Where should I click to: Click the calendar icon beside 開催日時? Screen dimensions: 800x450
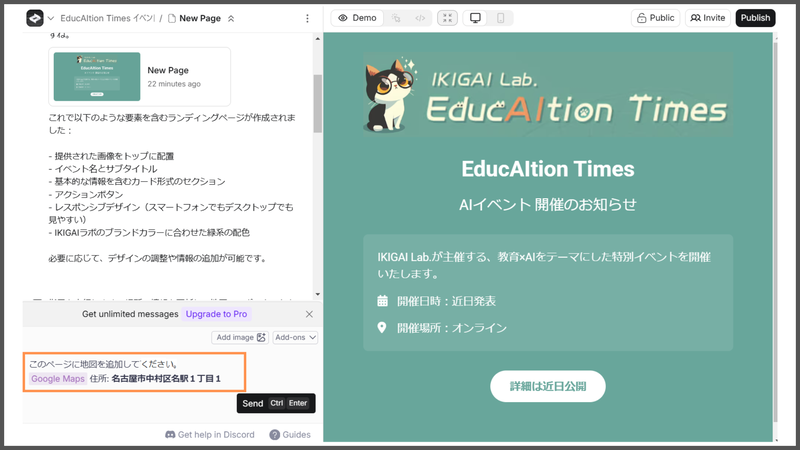tap(382, 301)
